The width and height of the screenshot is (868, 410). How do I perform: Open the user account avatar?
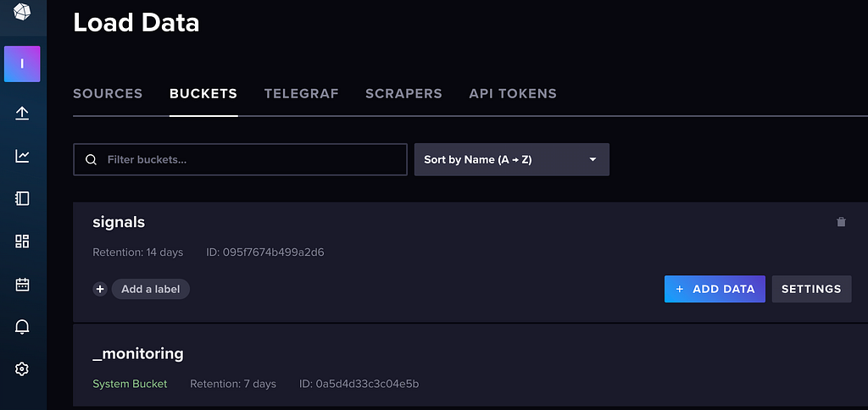point(22,64)
